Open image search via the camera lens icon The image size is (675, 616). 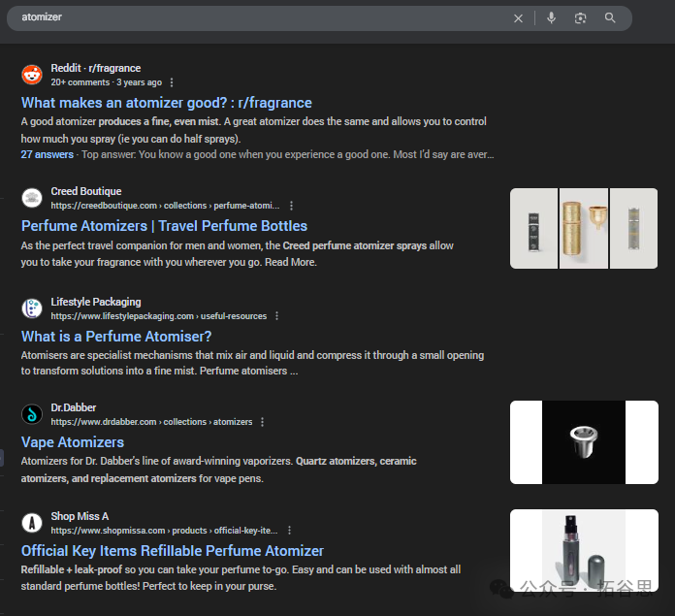580,18
